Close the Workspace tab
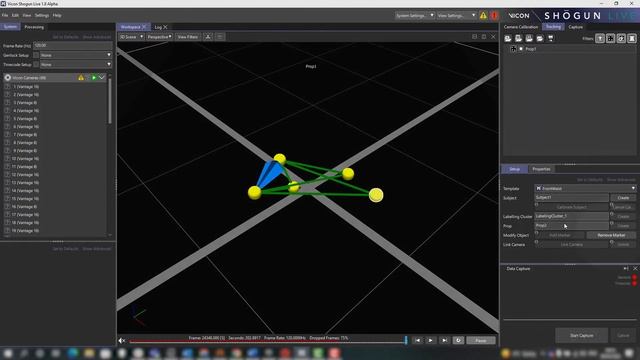640x360 pixels. (x=144, y=27)
